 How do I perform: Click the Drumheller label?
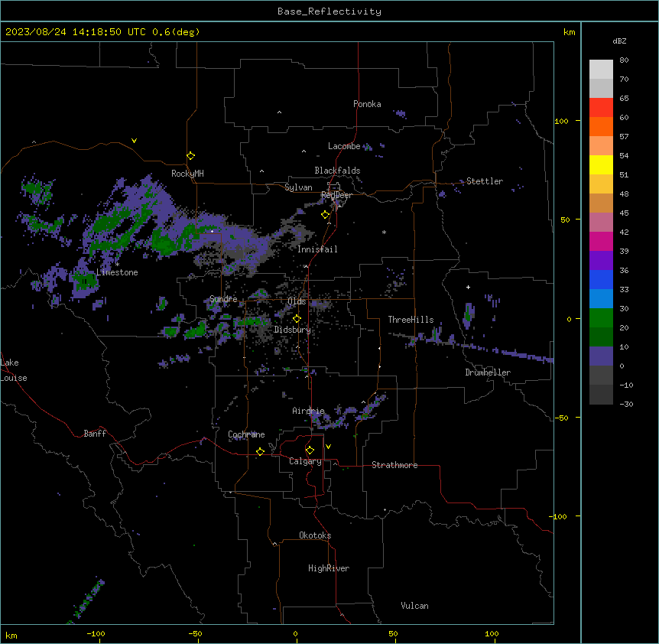point(488,372)
